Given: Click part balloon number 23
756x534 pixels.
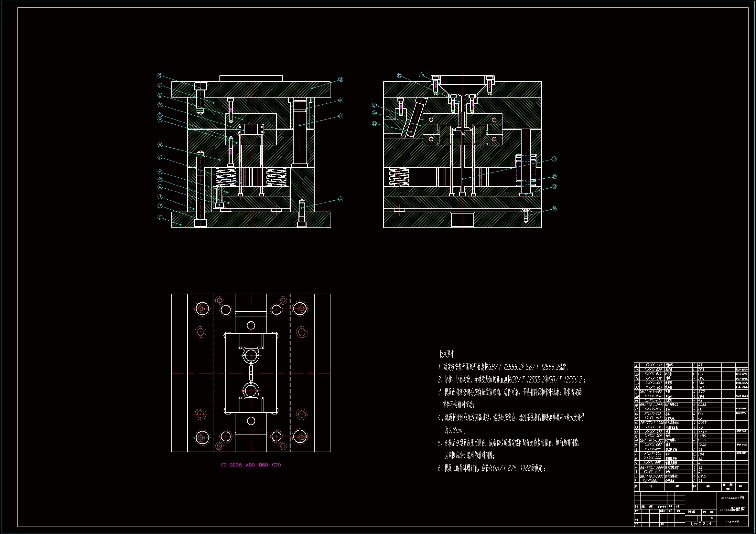Looking at the screenshot, I should click(x=374, y=105).
